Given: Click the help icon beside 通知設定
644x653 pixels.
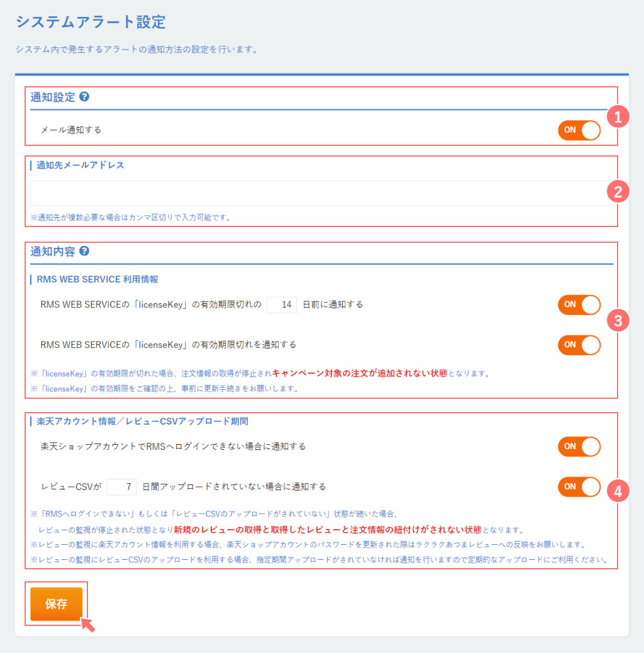Looking at the screenshot, I should [84, 97].
